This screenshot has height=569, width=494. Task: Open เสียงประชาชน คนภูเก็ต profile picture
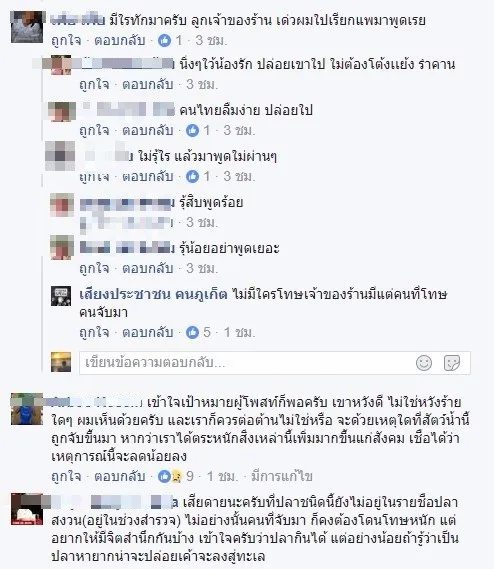pos(61,296)
